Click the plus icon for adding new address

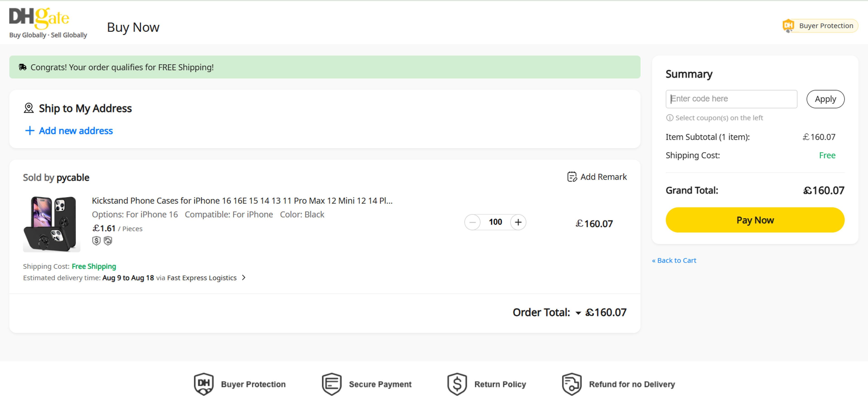click(30, 131)
